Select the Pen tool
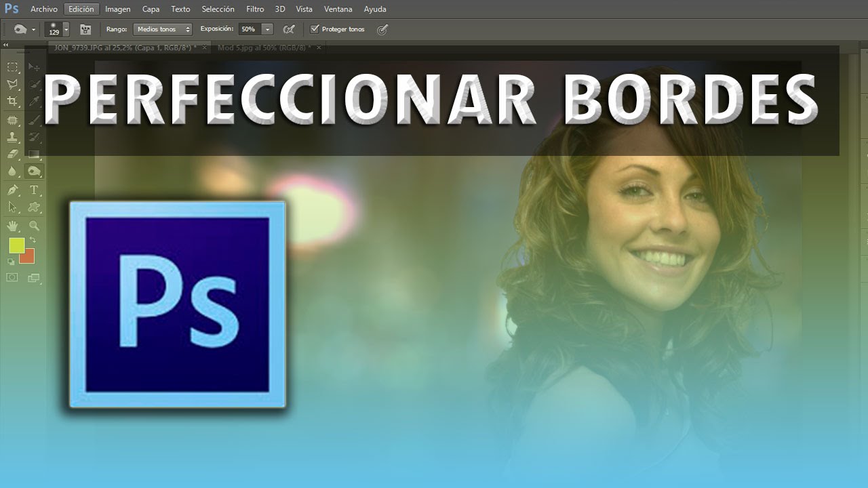This screenshot has width=868, height=488. 13,190
